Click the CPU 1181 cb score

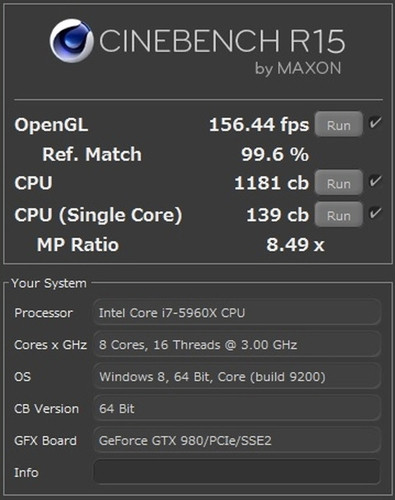pos(272,183)
